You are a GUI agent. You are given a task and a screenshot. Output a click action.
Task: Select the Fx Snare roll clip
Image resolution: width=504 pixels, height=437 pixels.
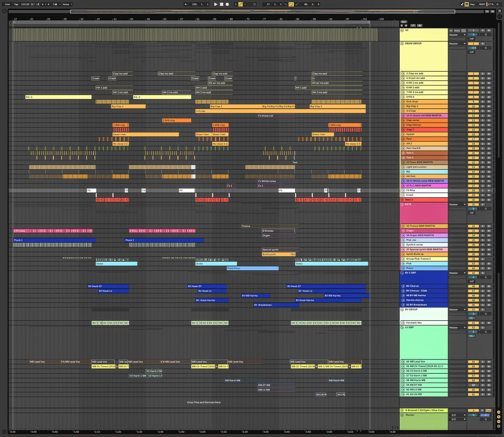pyautogui.click(x=276, y=116)
